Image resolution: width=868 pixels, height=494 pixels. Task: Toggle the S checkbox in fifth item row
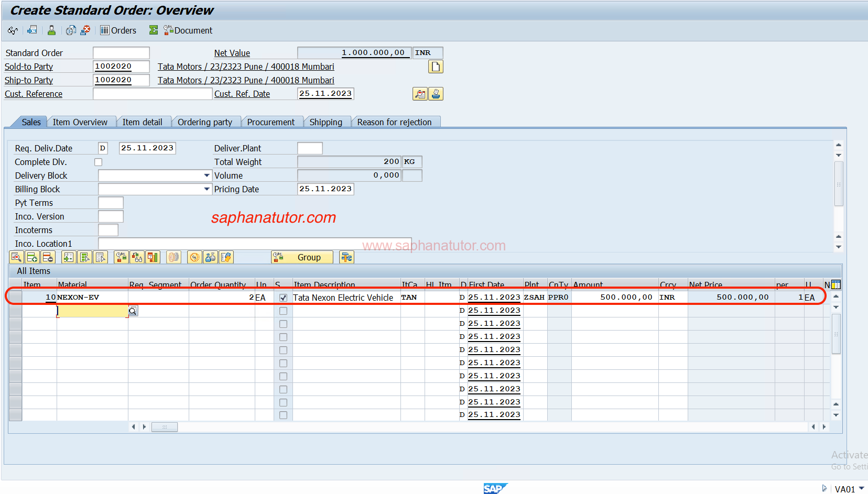pos(283,350)
